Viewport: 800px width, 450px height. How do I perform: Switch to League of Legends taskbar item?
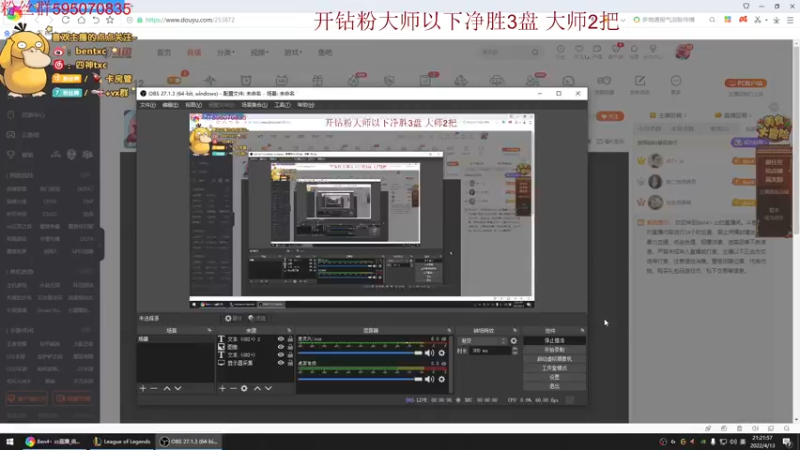(x=122, y=441)
